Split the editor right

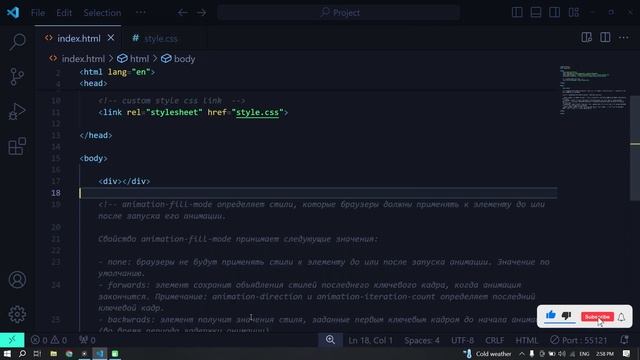click(605, 38)
